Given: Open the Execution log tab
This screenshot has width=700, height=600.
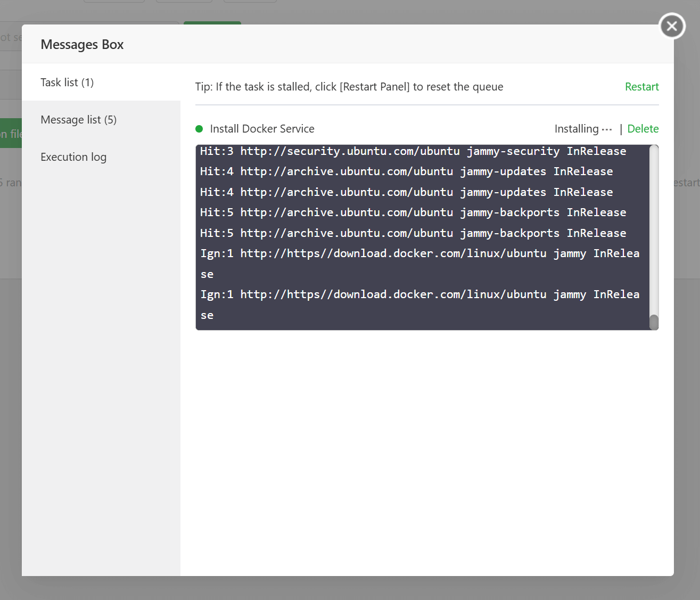Looking at the screenshot, I should click(101, 157).
